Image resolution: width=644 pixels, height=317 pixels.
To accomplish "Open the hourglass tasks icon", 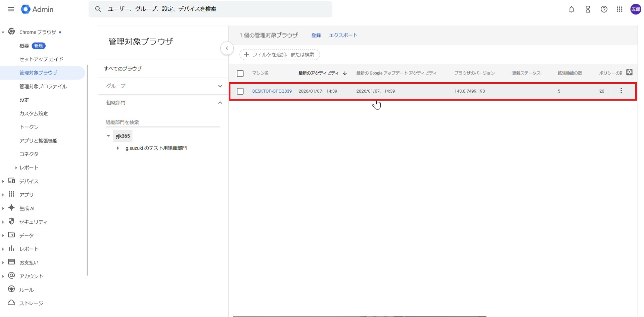I will click(x=588, y=9).
